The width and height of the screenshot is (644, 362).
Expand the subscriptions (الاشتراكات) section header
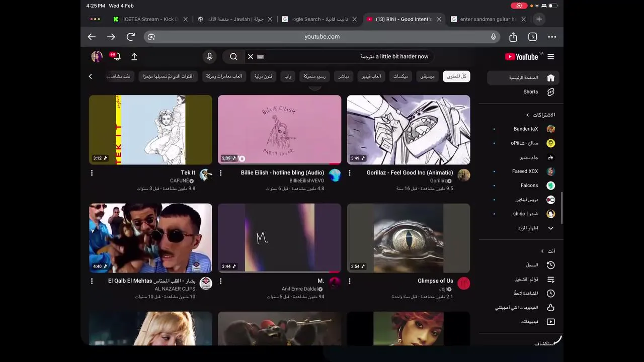click(x=541, y=115)
